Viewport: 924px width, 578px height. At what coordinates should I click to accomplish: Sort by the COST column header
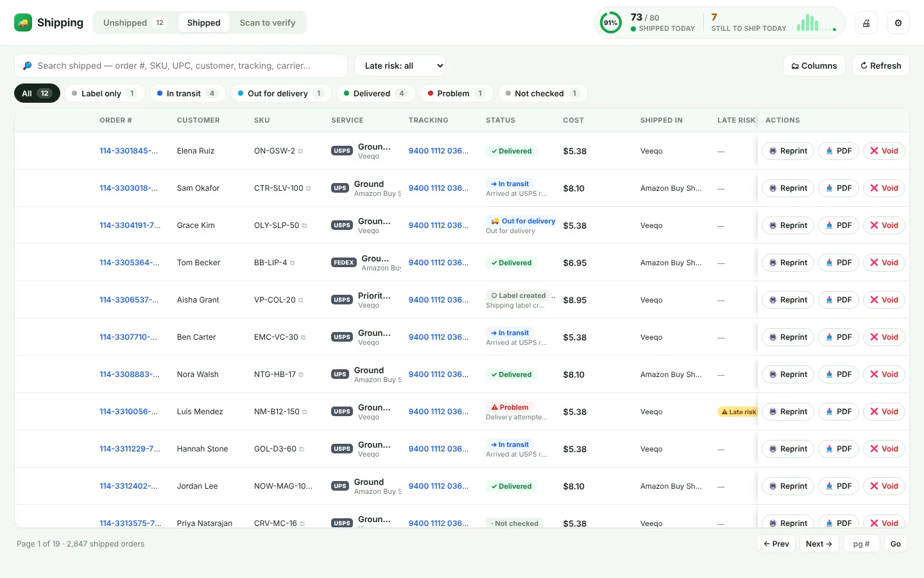(574, 120)
